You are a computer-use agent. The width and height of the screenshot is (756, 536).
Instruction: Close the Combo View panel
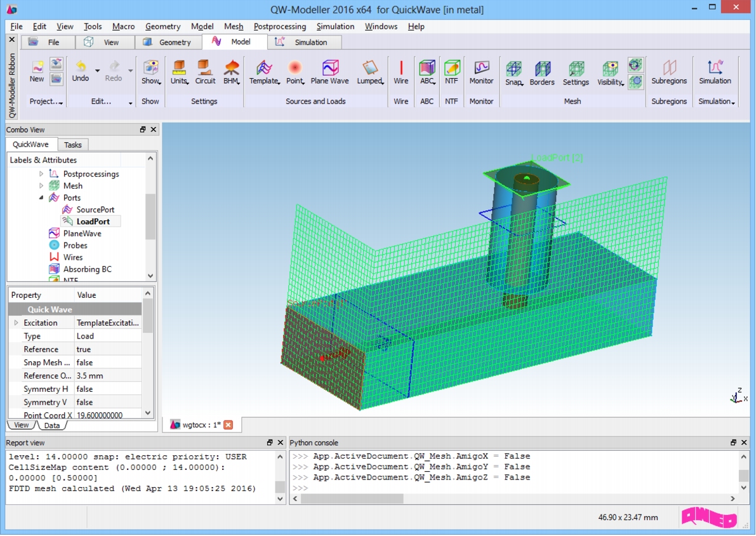pos(154,130)
